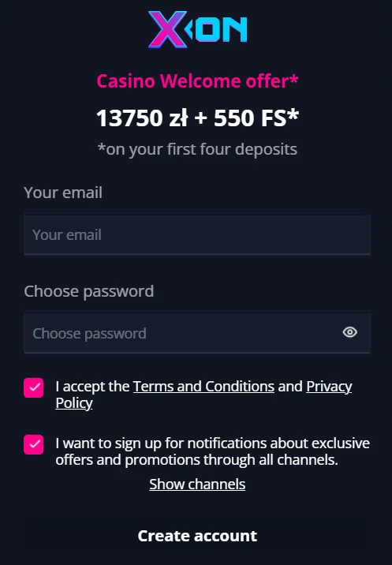Expand the Show channels link

click(x=197, y=484)
